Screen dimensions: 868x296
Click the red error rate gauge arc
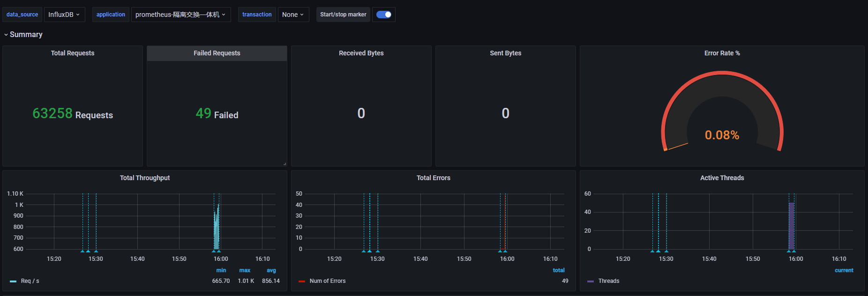click(722, 74)
